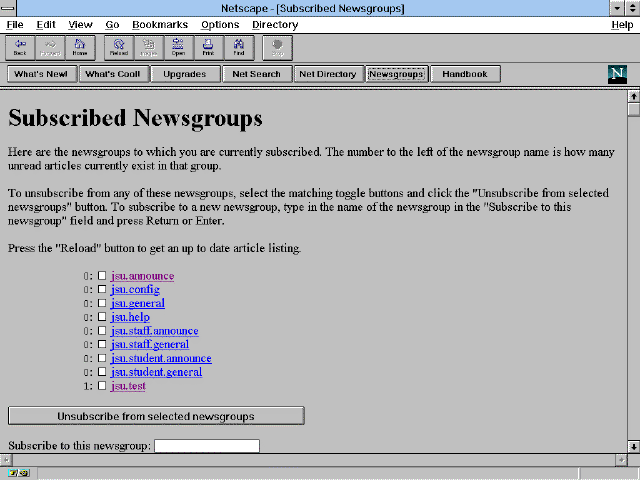Viewport: 640px width, 480px height.
Task: Click the Newsgroups directory button
Action: [396, 74]
